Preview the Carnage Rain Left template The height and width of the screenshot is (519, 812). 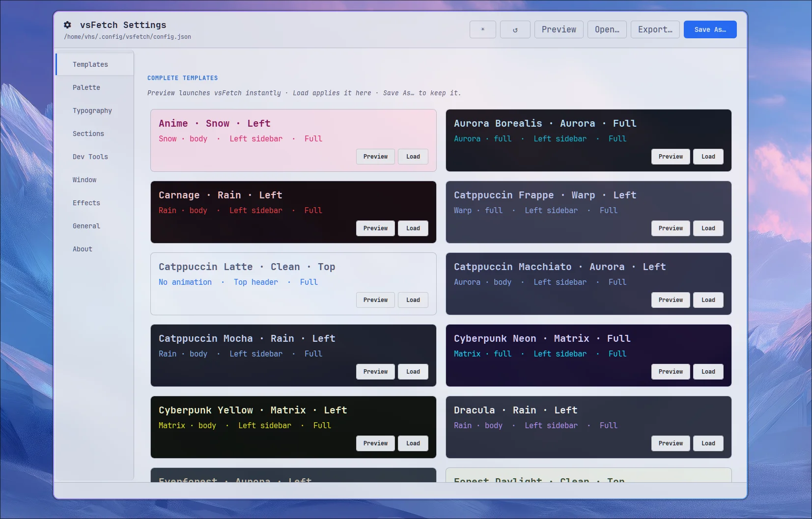tap(375, 228)
